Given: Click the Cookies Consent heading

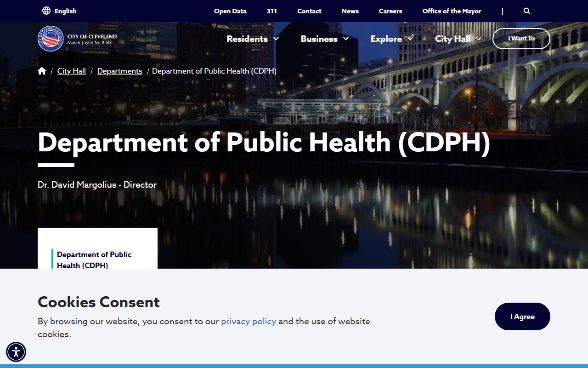Looking at the screenshot, I should click(99, 302).
